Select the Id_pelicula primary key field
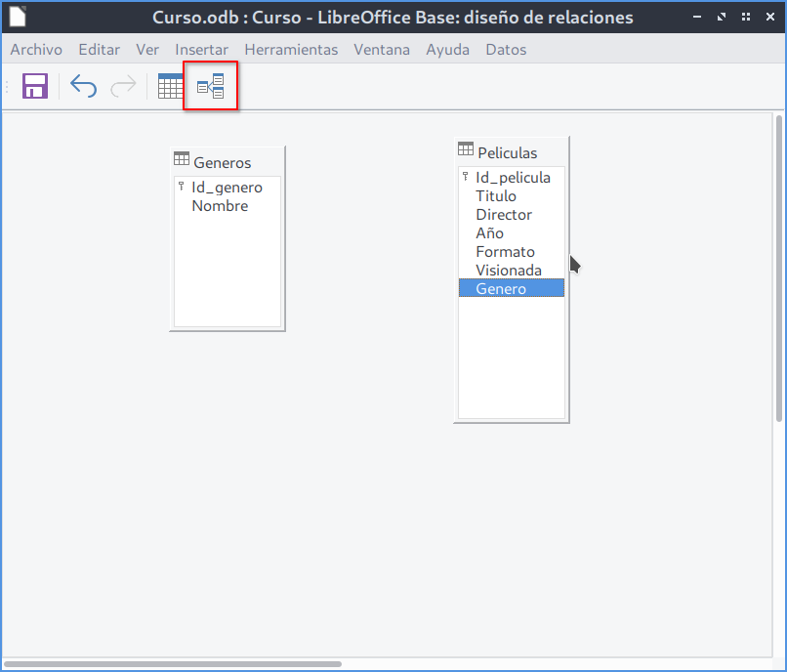Screen dimensions: 787x672 point(513,178)
